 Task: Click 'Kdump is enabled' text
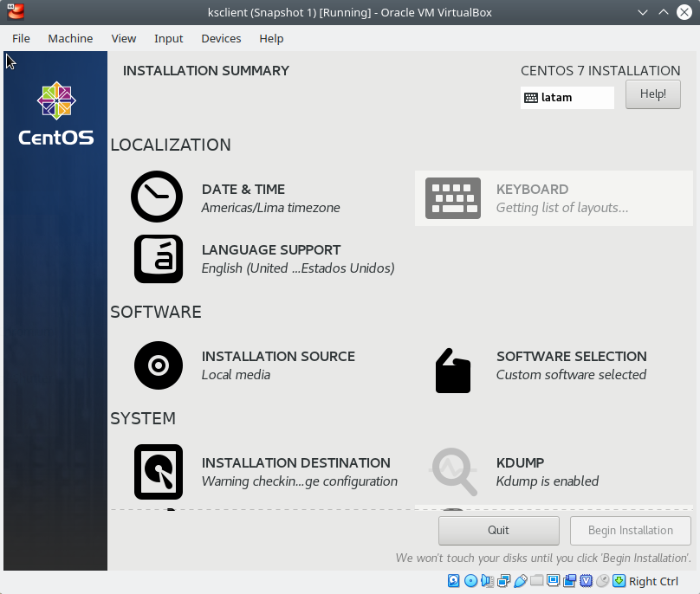coord(548,481)
